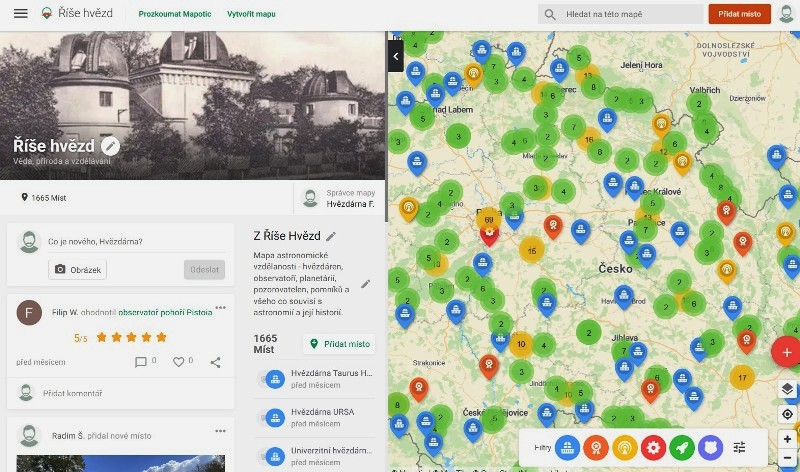This screenshot has height=472, width=800.
Task: Open Vytvořit mapu navigation link
Action: 251,14
